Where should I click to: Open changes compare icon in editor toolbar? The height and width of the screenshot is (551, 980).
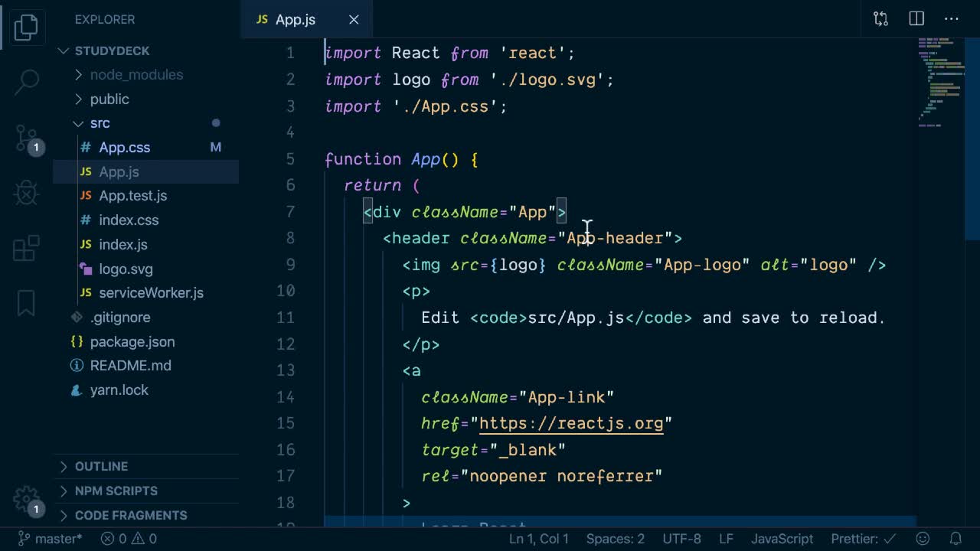click(x=880, y=19)
